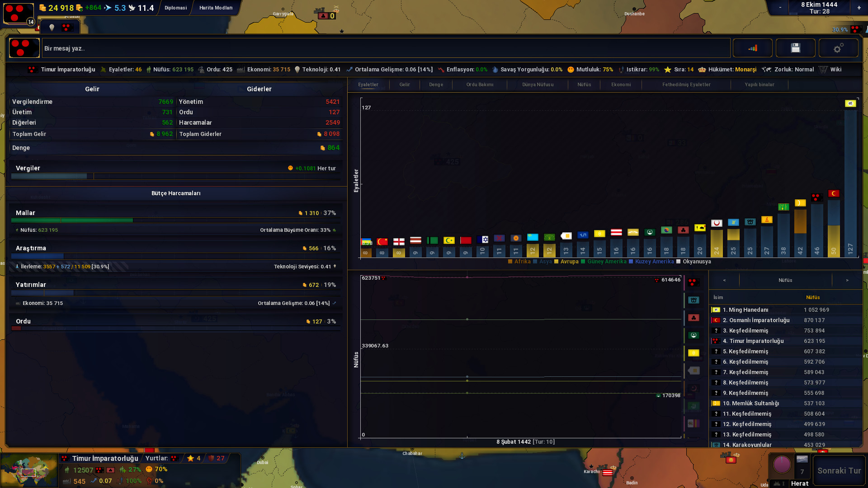Toggle Avrupa legend filter in chart
The width and height of the screenshot is (868, 488).
coord(566,262)
